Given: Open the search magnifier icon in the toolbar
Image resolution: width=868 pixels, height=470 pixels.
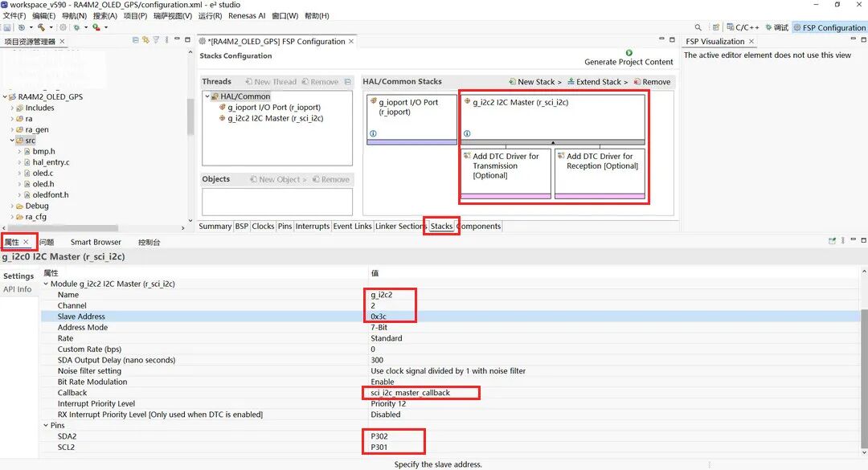Looking at the screenshot, I should pyautogui.click(x=698, y=27).
